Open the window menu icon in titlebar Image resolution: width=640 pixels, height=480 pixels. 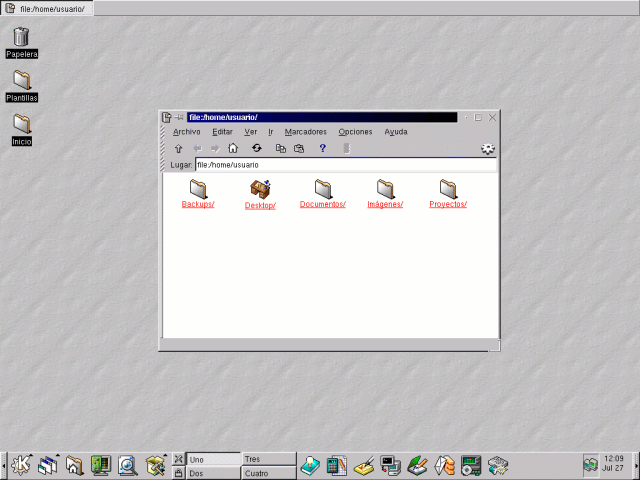coord(167,117)
